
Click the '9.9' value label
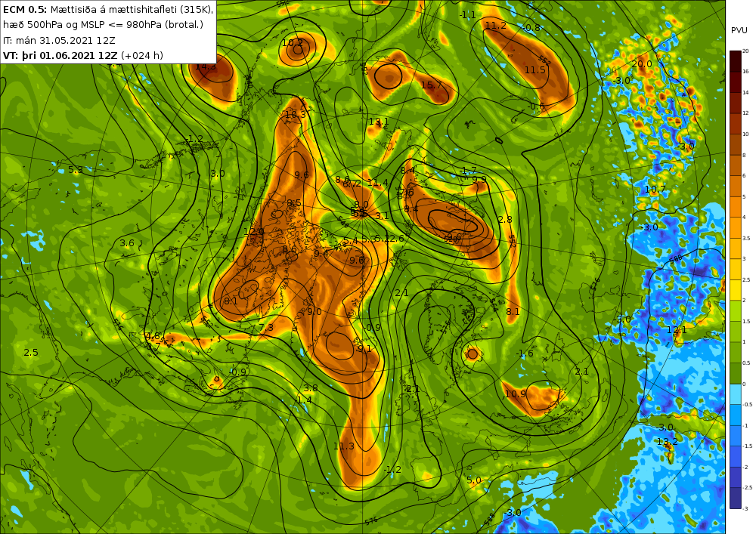(479, 180)
